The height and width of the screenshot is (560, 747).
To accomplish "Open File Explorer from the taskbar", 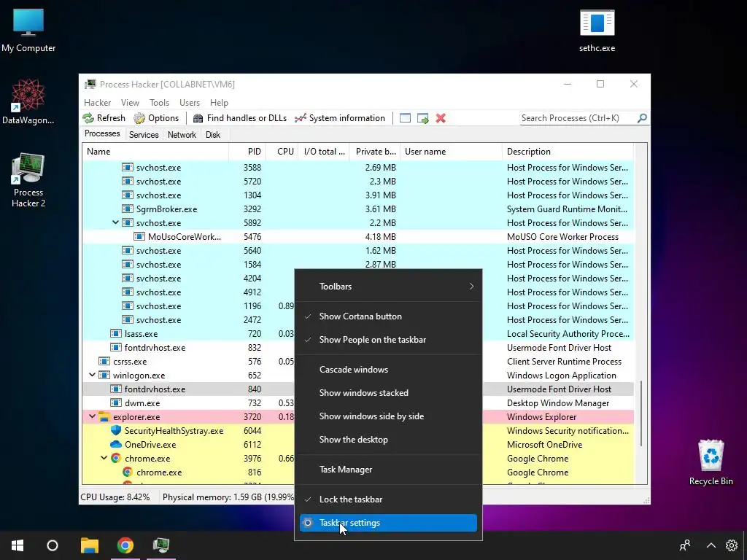I will 89,545.
